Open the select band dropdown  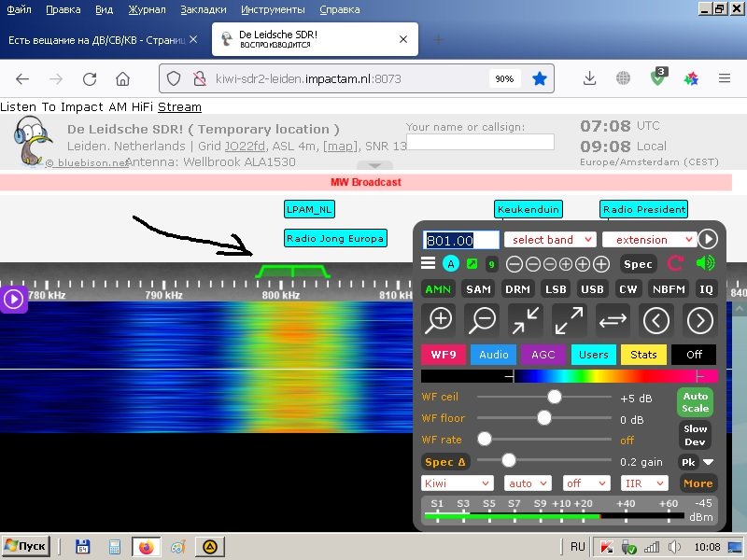tap(550, 240)
